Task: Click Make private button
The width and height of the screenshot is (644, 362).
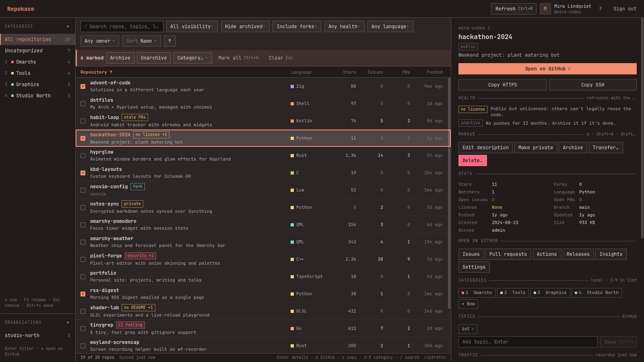Action: 536,148
